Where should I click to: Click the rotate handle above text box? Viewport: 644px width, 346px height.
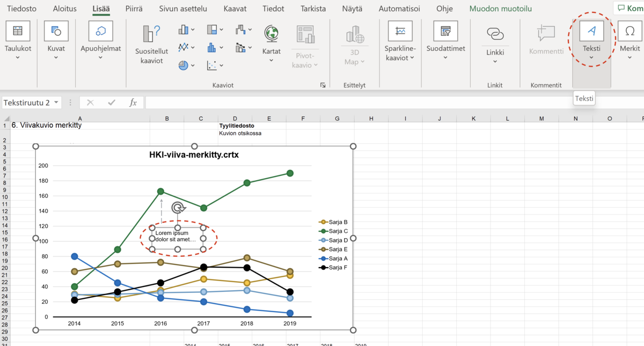(178, 208)
